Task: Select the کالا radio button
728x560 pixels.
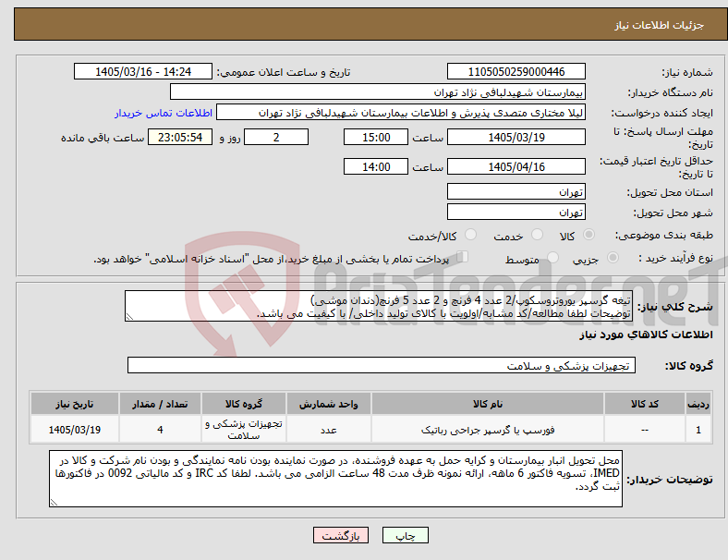Action: tap(588, 235)
